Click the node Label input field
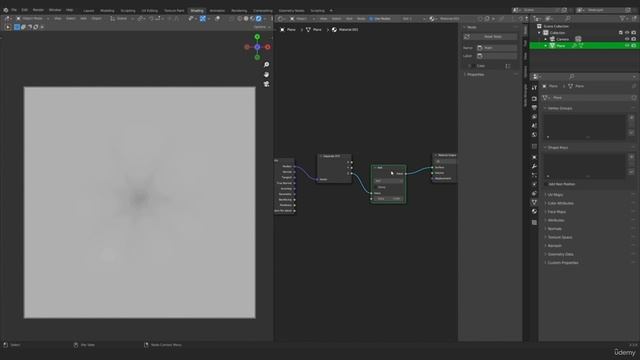Screen dimensions: 640x360 click(497, 56)
